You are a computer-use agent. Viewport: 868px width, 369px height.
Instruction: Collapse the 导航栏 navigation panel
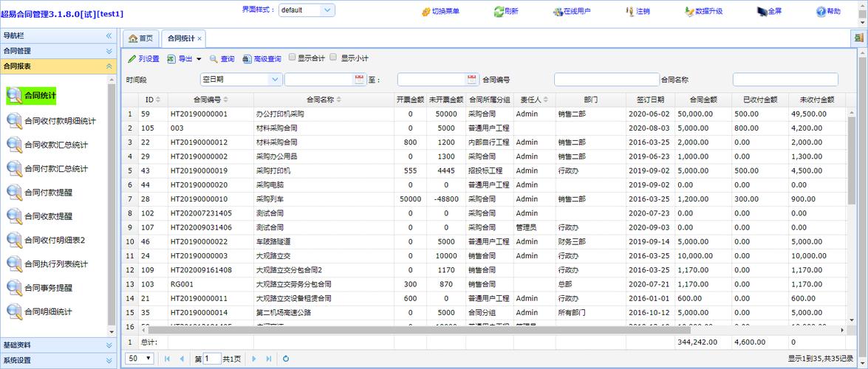pyautogui.click(x=109, y=35)
